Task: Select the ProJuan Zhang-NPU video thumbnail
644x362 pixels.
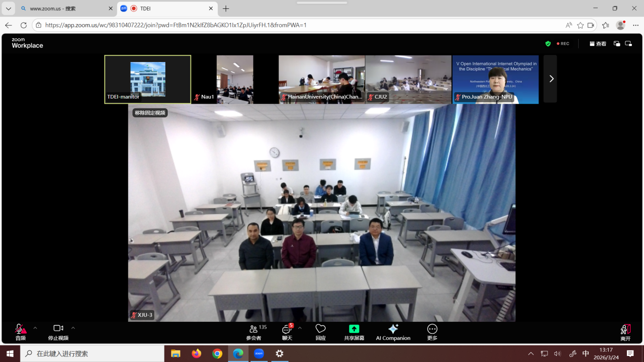Action: pyautogui.click(x=495, y=79)
